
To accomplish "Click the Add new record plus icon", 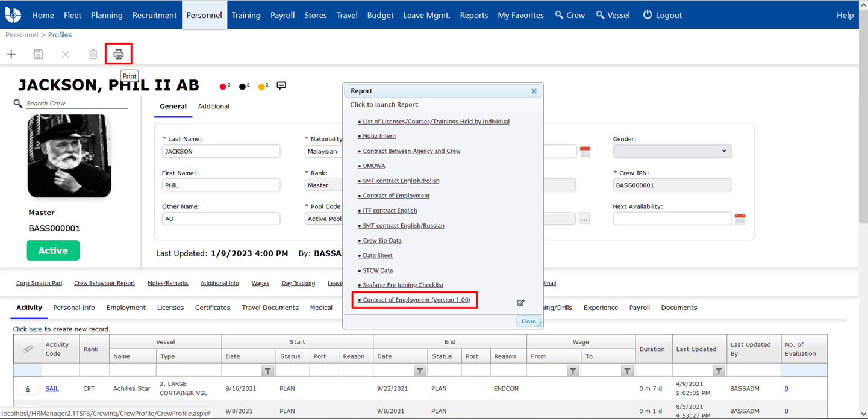I will (11, 54).
